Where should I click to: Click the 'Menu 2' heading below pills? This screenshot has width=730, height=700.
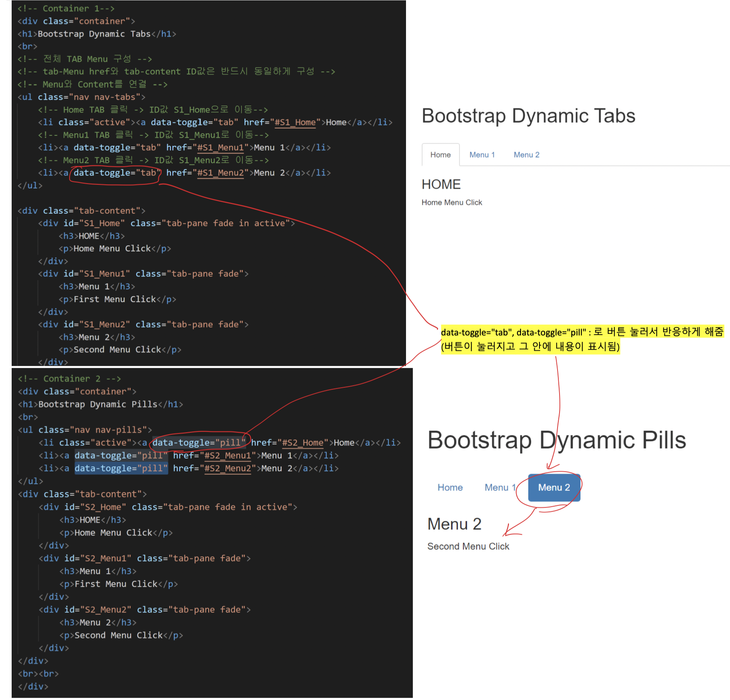point(454,524)
